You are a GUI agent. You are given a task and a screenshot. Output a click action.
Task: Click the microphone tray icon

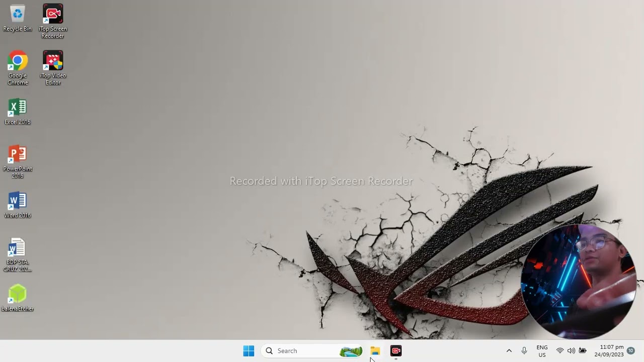click(524, 351)
